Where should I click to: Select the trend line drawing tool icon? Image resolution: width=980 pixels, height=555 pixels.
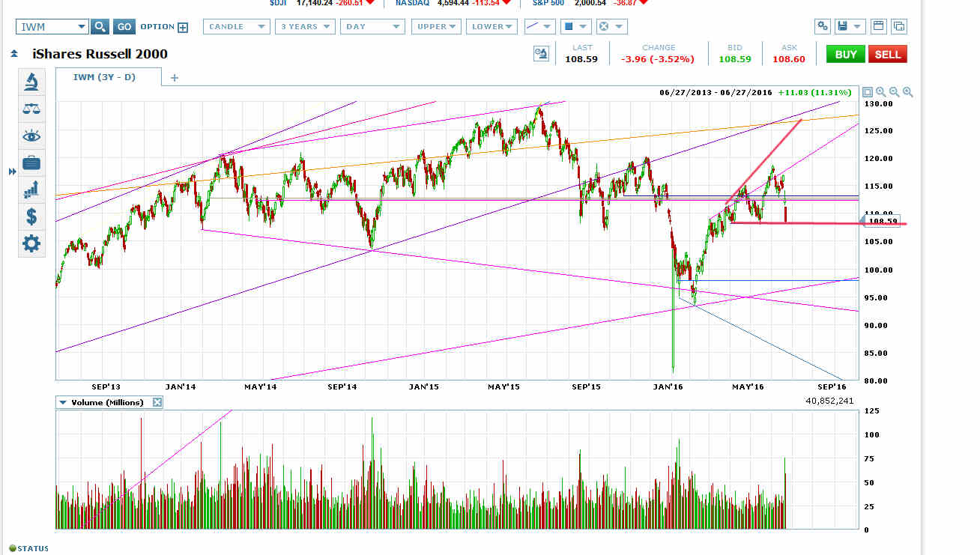pyautogui.click(x=532, y=26)
